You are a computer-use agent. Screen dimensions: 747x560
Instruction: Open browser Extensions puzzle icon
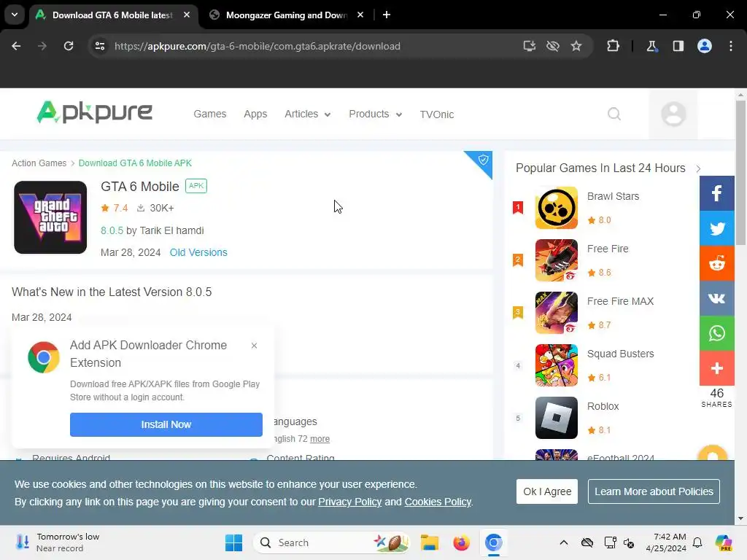point(613,46)
